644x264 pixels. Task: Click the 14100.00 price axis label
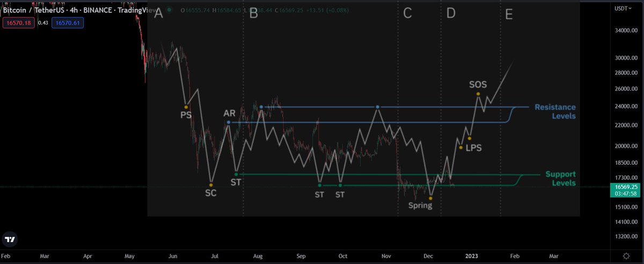tap(625, 222)
